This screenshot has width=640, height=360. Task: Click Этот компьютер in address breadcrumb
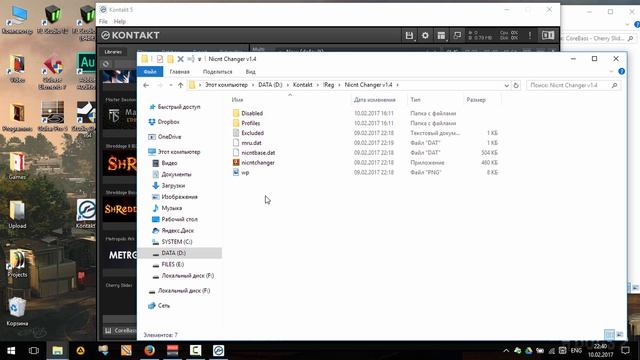pyautogui.click(x=226, y=85)
